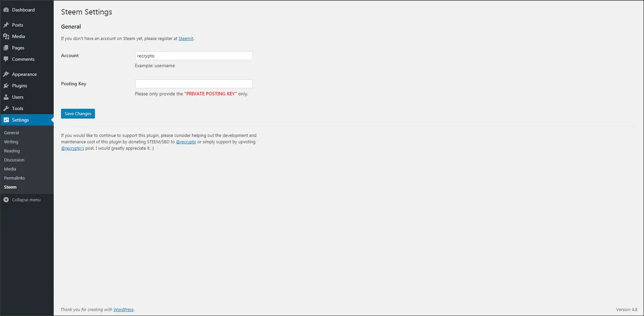Screen dimensions: 644x316
Task: Click the PRIVATE POSTING KEY warning text
Action: tap(210, 94)
